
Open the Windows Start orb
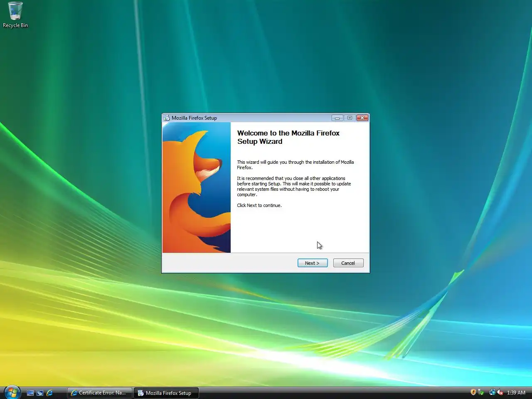(12, 392)
